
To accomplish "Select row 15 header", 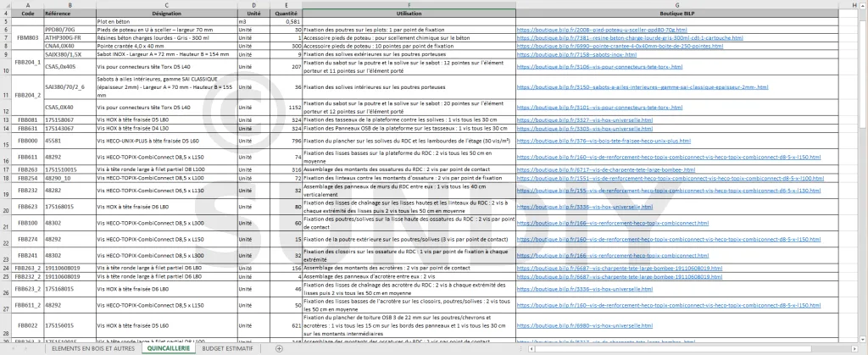I will 5,140.
